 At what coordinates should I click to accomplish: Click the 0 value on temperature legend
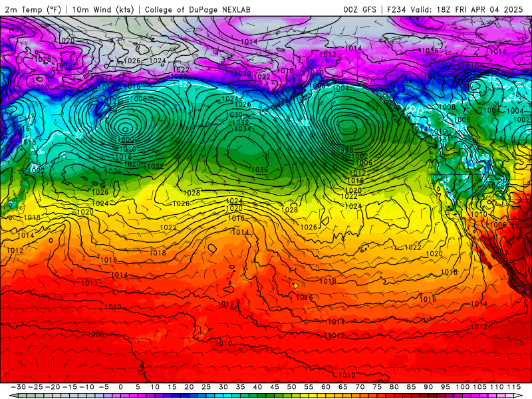click(121, 387)
